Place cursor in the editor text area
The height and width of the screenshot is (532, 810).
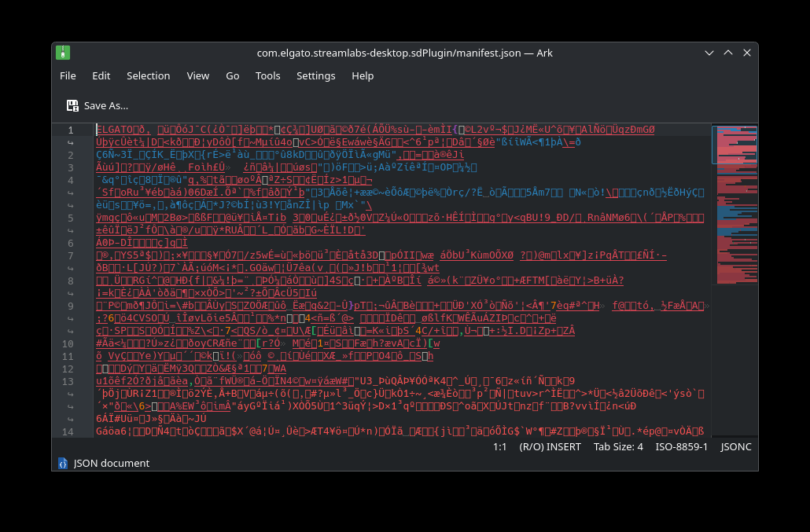(x=402, y=281)
